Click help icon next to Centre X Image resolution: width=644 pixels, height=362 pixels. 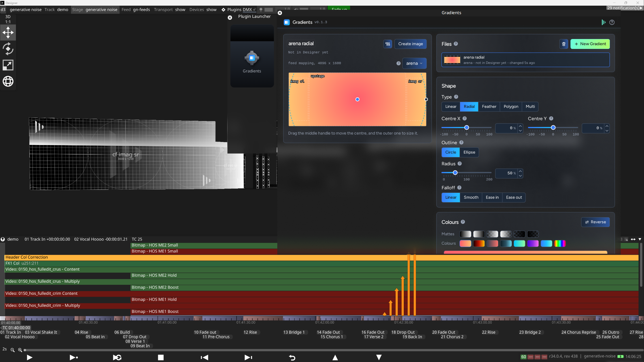click(x=465, y=118)
